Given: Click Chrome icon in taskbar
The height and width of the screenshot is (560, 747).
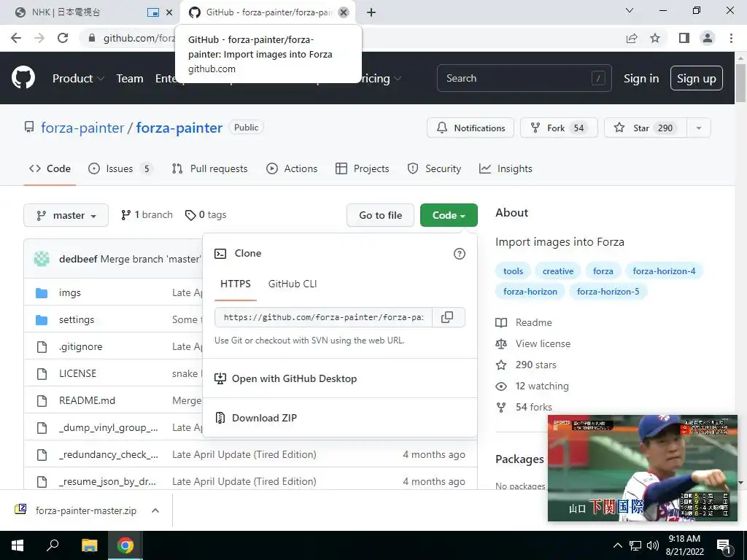Looking at the screenshot, I should coord(125,545).
